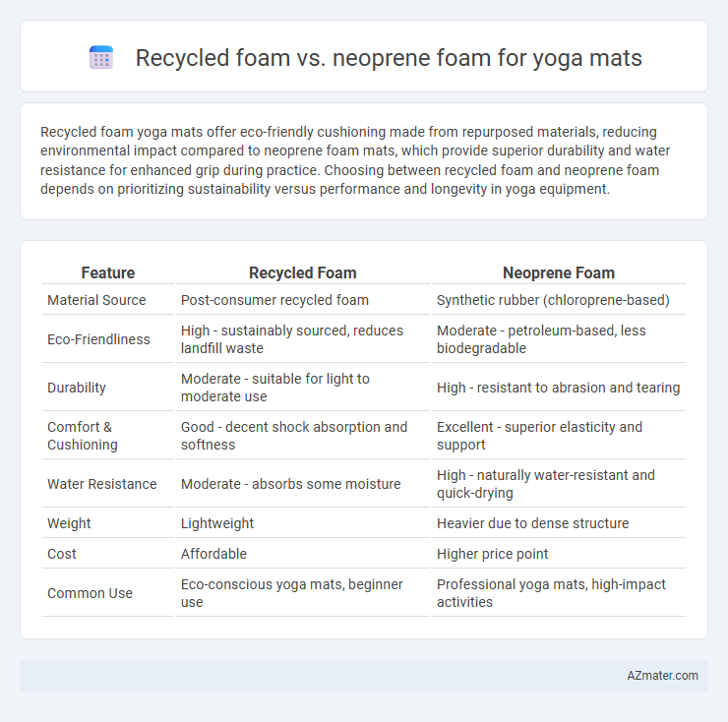Viewport: 728px width, 722px height.
Task: Click the 'Post-consumer recycled foam' cell
Action: click(274, 300)
